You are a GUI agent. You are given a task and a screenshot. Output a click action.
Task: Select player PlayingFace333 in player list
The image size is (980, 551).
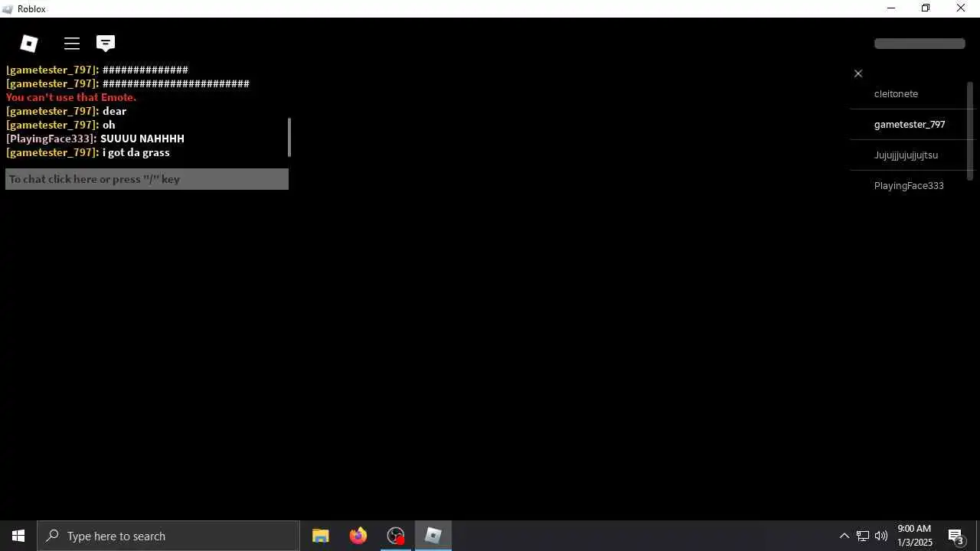pos(909,185)
